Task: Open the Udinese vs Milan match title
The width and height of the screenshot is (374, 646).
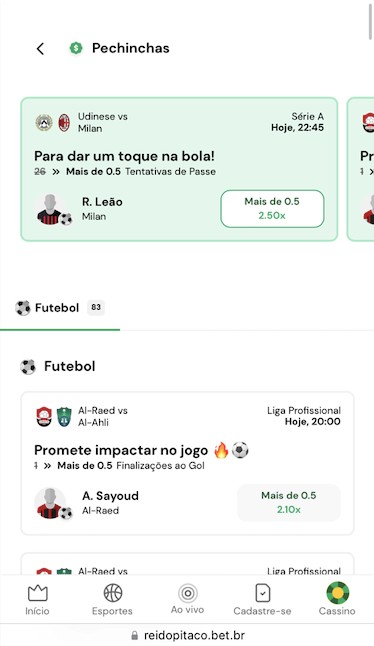Action: 103,122
